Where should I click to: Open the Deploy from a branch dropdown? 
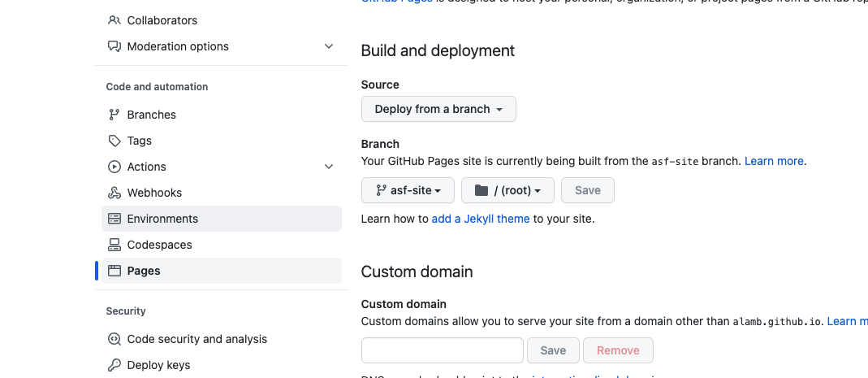click(x=438, y=109)
